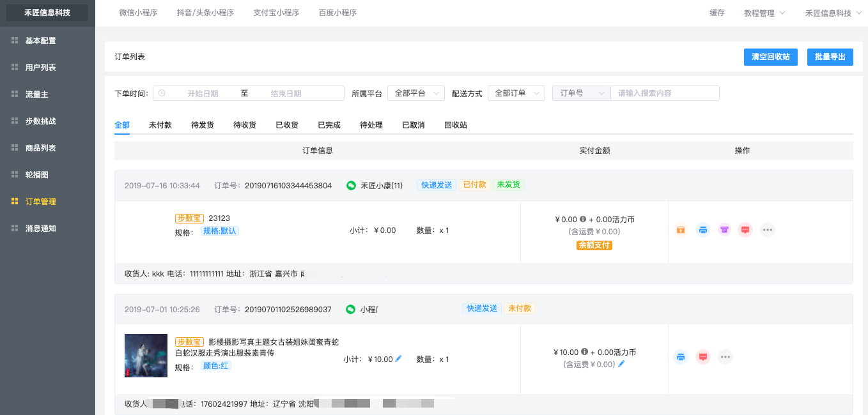The height and width of the screenshot is (415, 868).
Task: Open the more-actions ellipsis on first order
Action: coord(767,230)
